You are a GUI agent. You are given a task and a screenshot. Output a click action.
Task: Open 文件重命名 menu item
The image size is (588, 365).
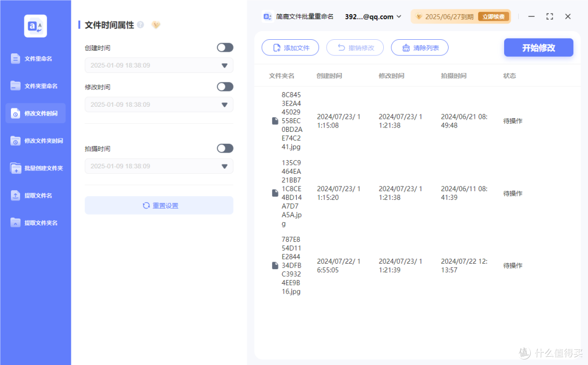click(x=35, y=58)
